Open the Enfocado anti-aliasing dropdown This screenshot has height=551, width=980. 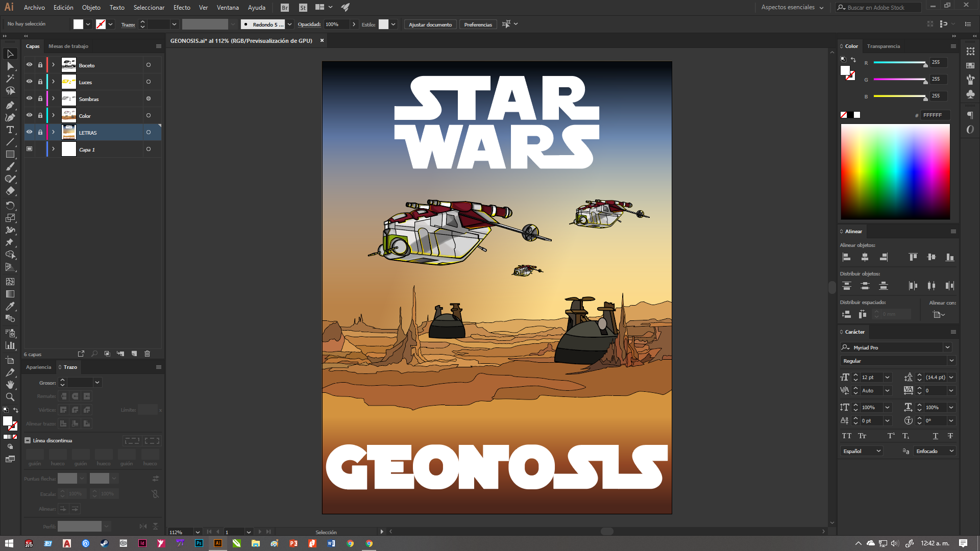(934, 451)
